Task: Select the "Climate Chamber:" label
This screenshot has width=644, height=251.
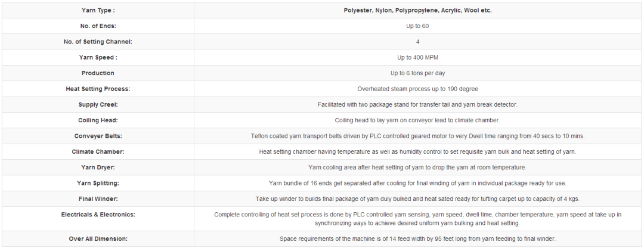Action: (98, 151)
